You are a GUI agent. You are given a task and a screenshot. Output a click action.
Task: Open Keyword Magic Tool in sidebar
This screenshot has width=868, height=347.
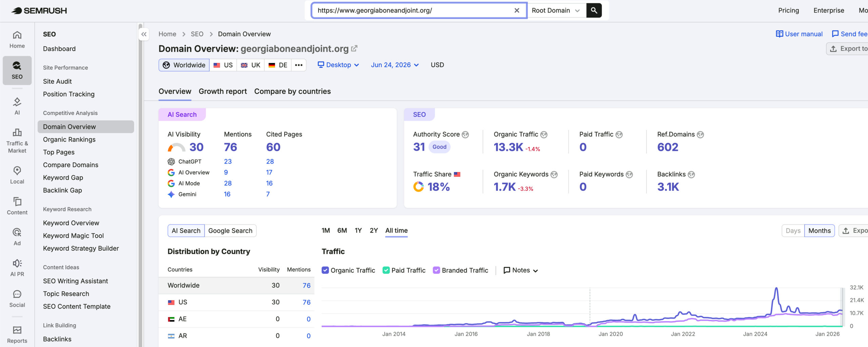73,236
